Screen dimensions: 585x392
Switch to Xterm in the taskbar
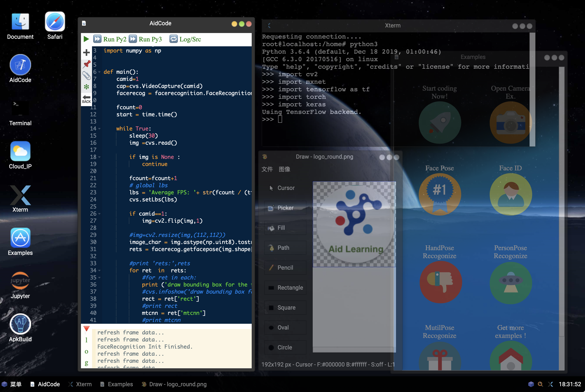pyautogui.click(x=80, y=384)
